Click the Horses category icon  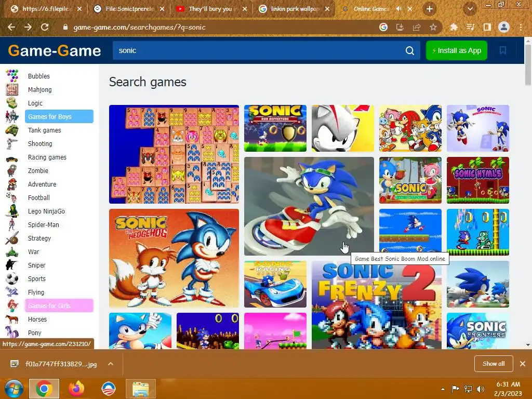[12, 319]
